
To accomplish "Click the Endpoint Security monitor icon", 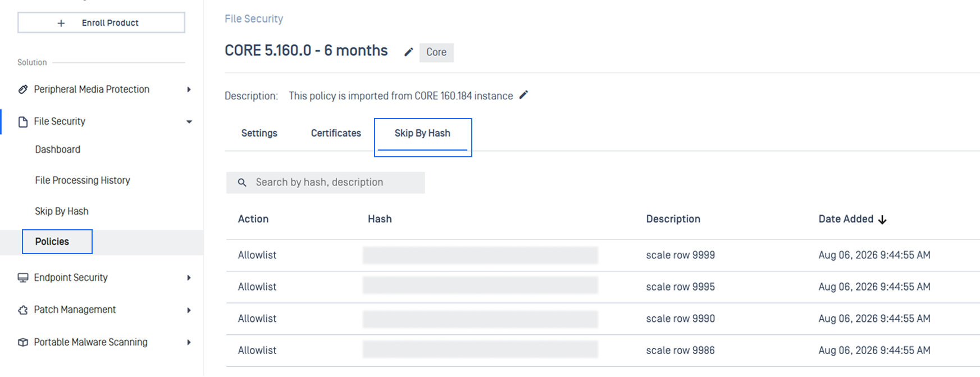I will 23,278.
